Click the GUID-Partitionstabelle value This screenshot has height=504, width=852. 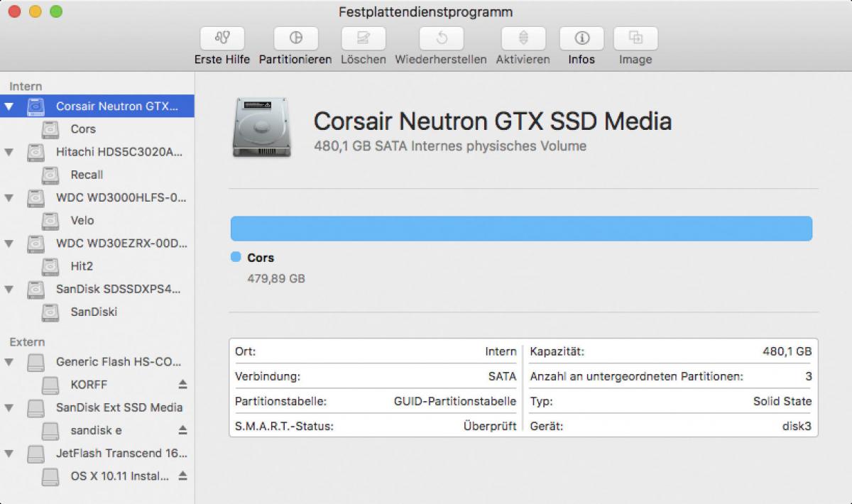coord(455,401)
